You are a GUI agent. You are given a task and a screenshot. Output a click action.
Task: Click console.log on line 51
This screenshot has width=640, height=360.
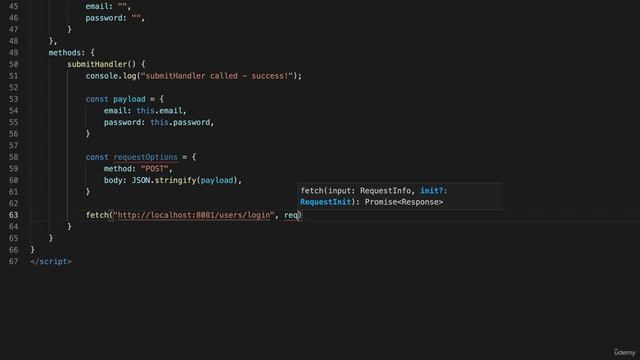(x=111, y=76)
